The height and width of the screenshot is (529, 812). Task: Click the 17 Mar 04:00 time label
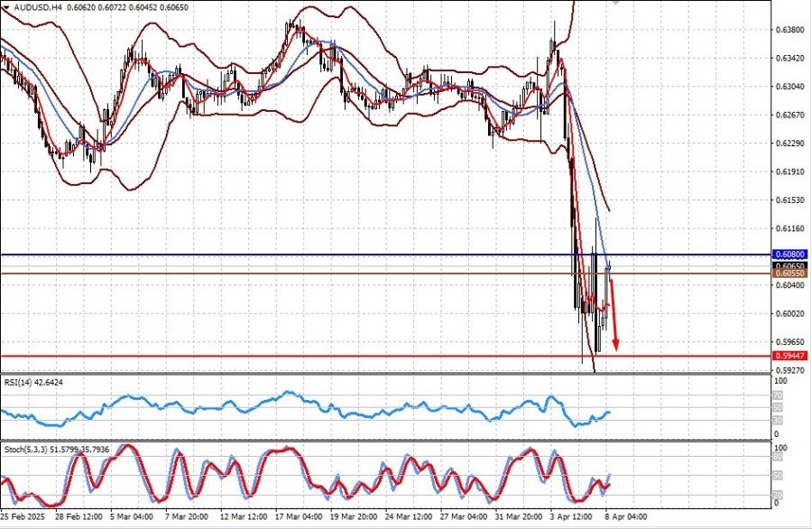click(299, 517)
